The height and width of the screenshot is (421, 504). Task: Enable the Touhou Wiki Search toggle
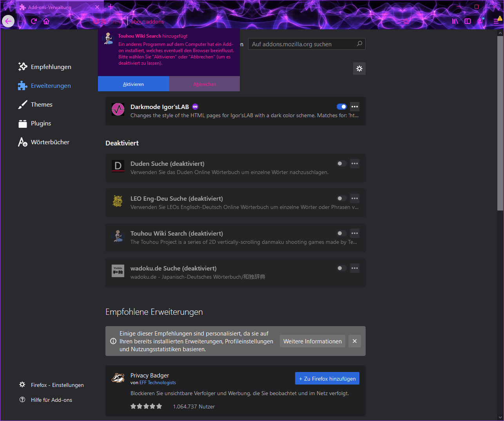pos(342,233)
